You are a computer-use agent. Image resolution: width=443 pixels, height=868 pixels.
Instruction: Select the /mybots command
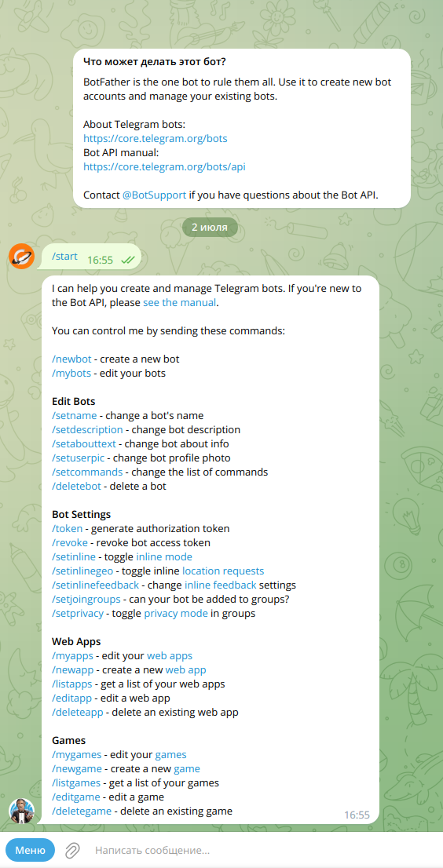[x=71, y=373]
